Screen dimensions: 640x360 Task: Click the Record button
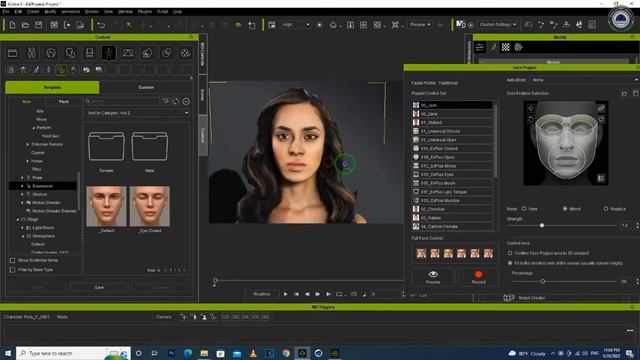[478, 277]
